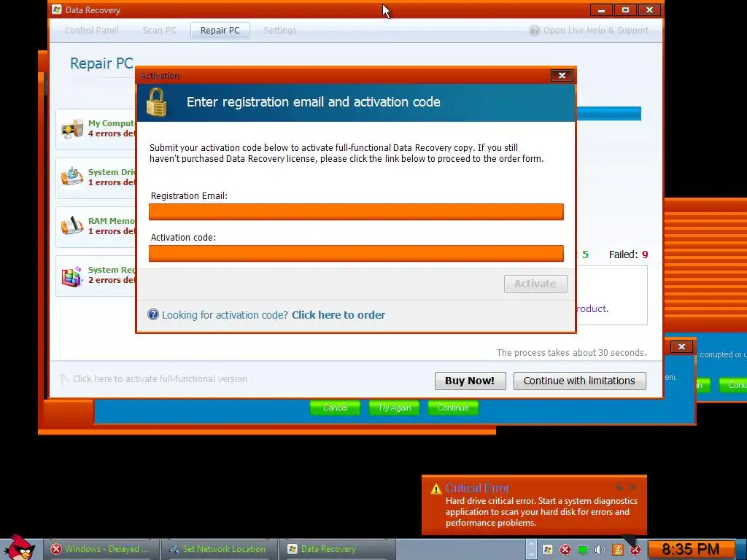The height and width of the screenshot is (560, 747).
Task: Click the Activate button
Action: 535,284
